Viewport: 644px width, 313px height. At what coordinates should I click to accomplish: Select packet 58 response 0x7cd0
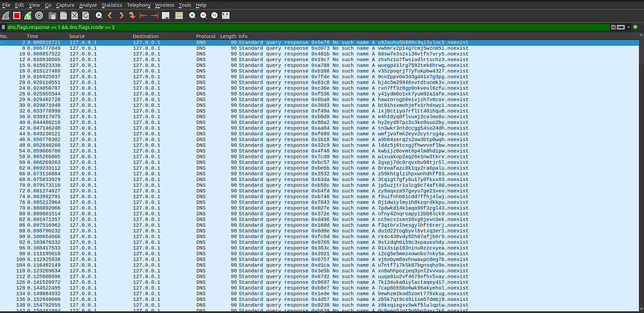(319, 156)
